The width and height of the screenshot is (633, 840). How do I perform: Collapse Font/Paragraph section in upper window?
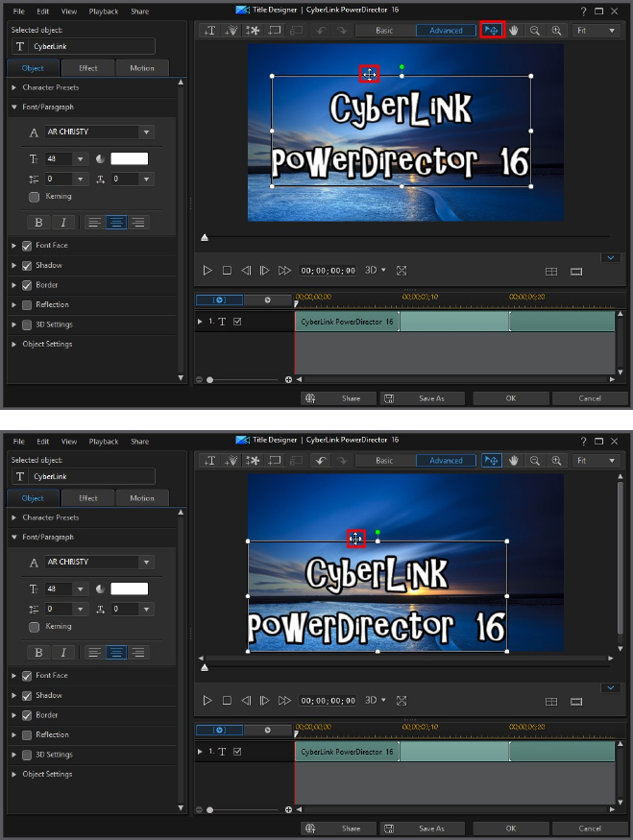pyautogui.click(x=14, y=108)
